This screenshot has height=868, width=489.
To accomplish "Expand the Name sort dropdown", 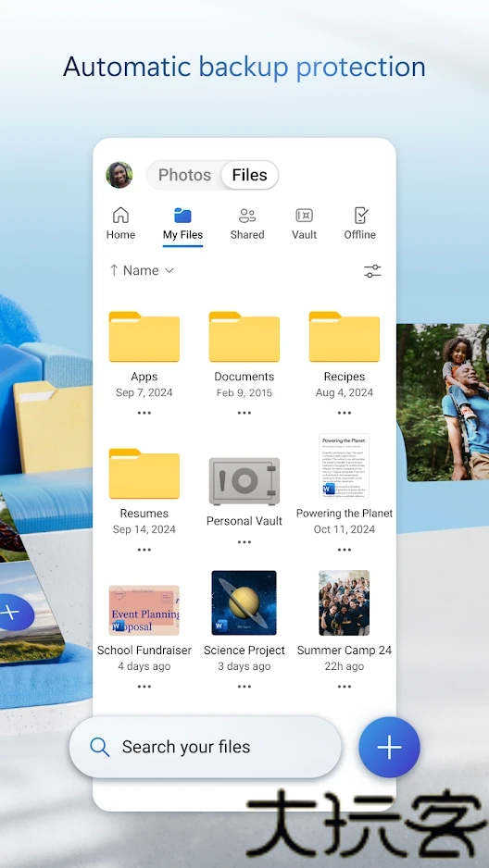I will point(142,270).
